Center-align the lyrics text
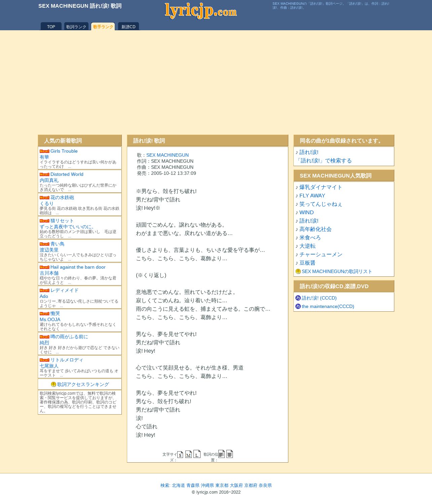This screenshot has width=432, height=504. coord(229,454)
